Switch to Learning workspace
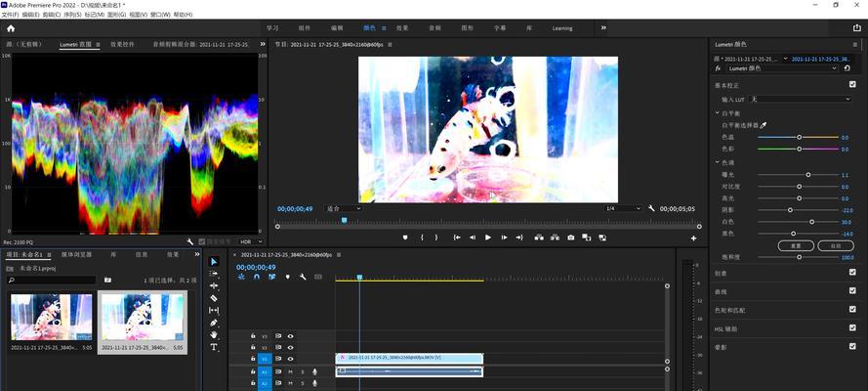Image resolution: width=868 pixels, height=391 pixels. [562, 27]
